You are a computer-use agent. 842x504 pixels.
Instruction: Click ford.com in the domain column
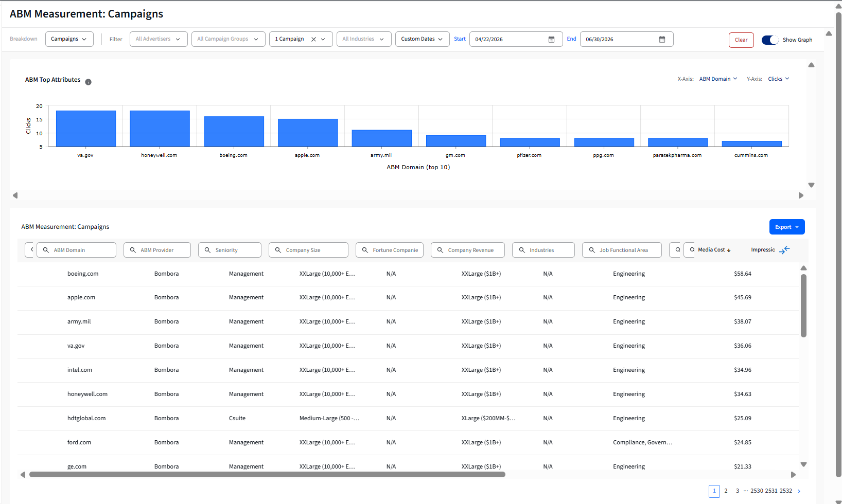tap(79, 443)
